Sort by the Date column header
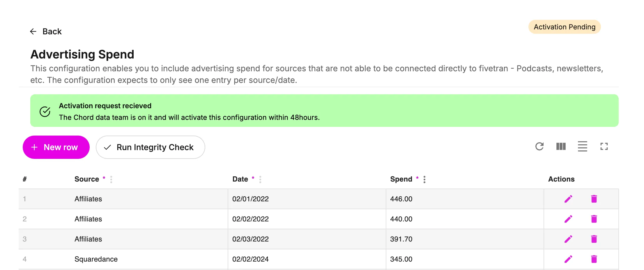The width and height of the screenshot is (644, 270). (240, 179)
